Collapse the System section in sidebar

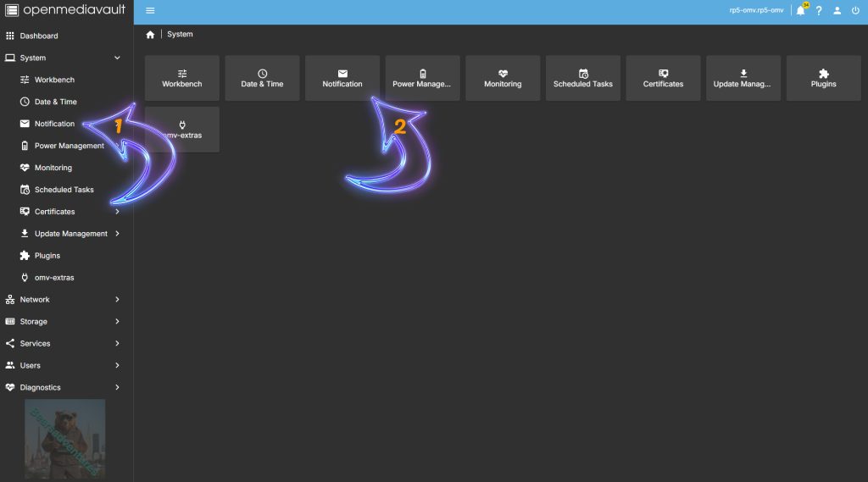pyautogui.click(x=117, y=58)
